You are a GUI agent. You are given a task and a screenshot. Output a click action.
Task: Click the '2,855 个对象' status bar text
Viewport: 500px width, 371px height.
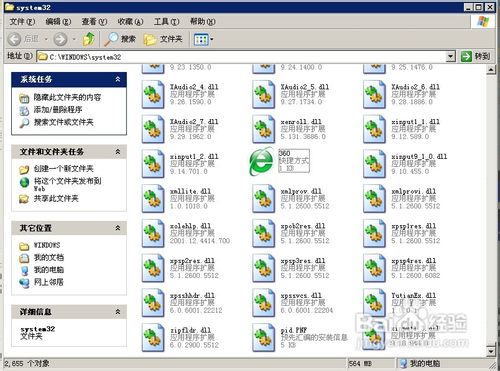coord(27,363)
